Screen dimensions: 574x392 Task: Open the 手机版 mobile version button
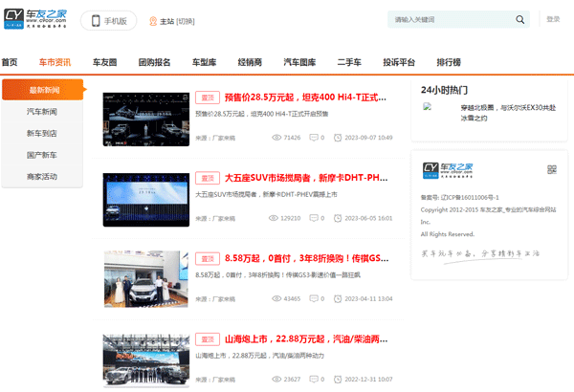(x=109, y=20)
